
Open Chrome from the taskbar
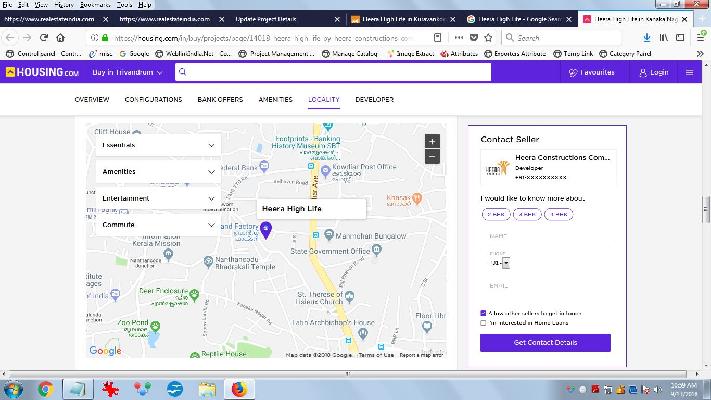click(45, 389)
